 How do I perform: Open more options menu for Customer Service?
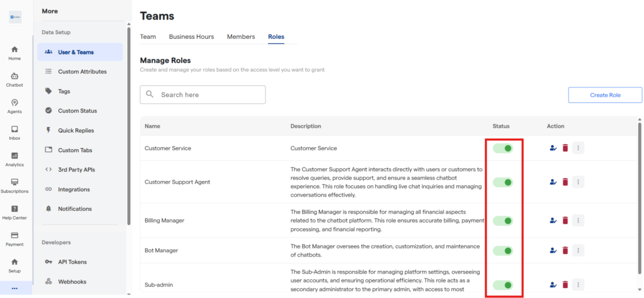[579, 148]
